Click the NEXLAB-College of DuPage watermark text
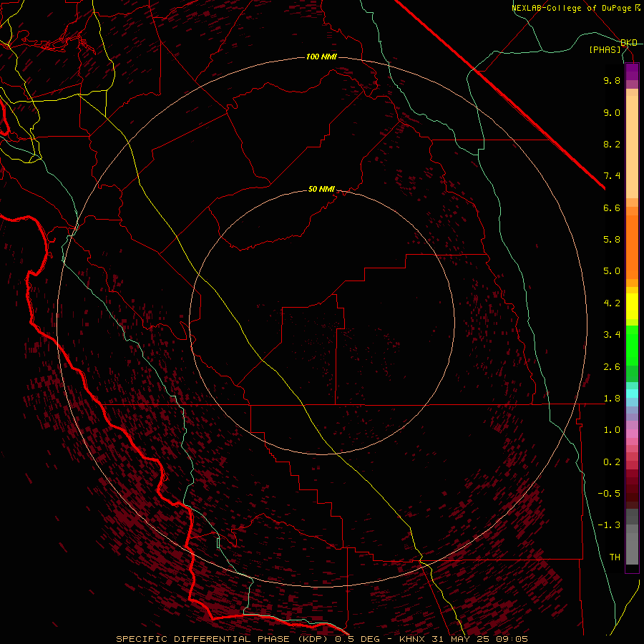644x644 pixels. click(x=571, y=8)
